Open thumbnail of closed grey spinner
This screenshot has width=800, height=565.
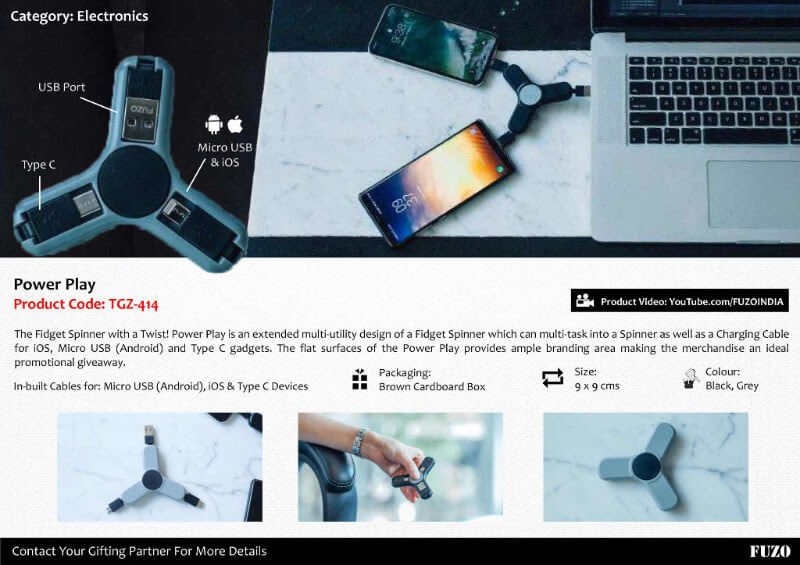tap(645, 467)
